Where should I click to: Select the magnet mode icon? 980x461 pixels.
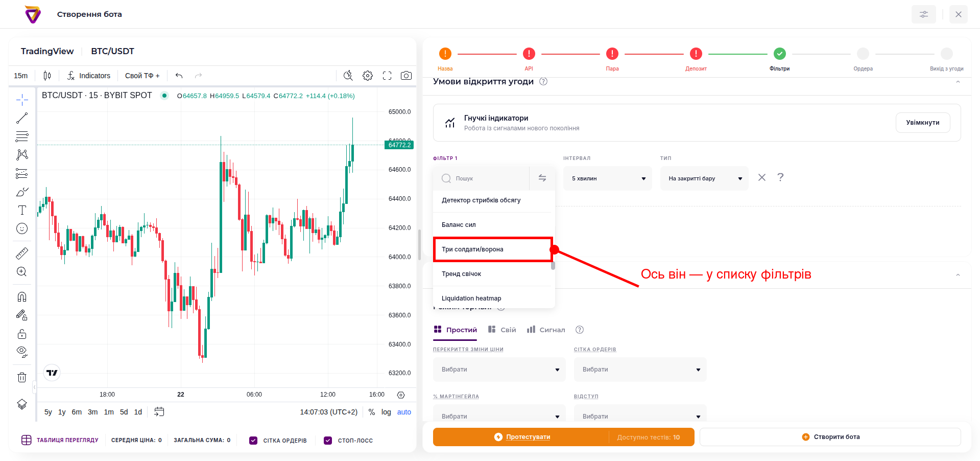22,296
